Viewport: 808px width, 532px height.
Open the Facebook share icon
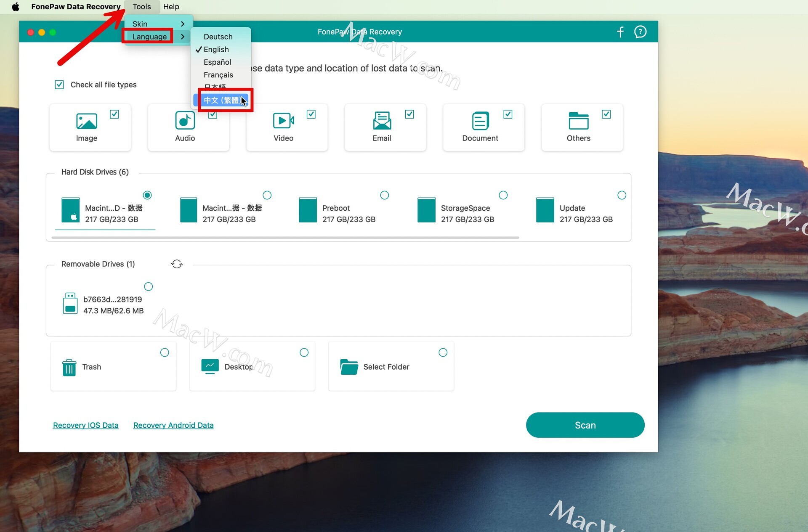(x=620, y=32)
